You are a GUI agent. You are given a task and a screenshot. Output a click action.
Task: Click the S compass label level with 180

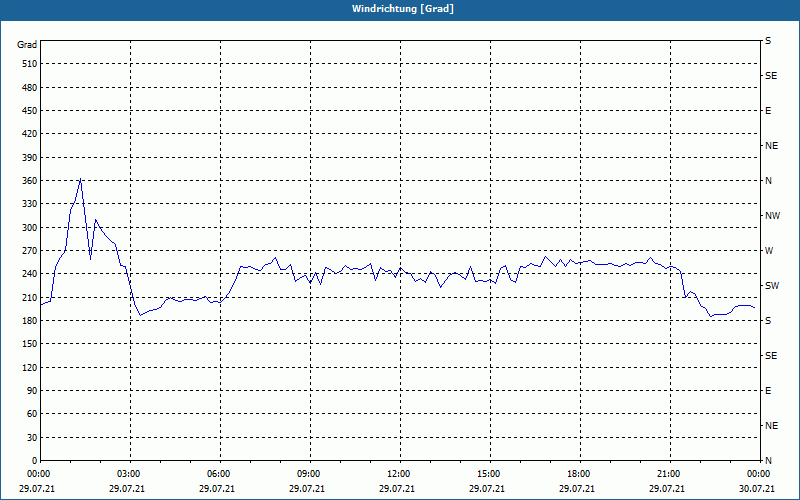[x=768, y=321]
